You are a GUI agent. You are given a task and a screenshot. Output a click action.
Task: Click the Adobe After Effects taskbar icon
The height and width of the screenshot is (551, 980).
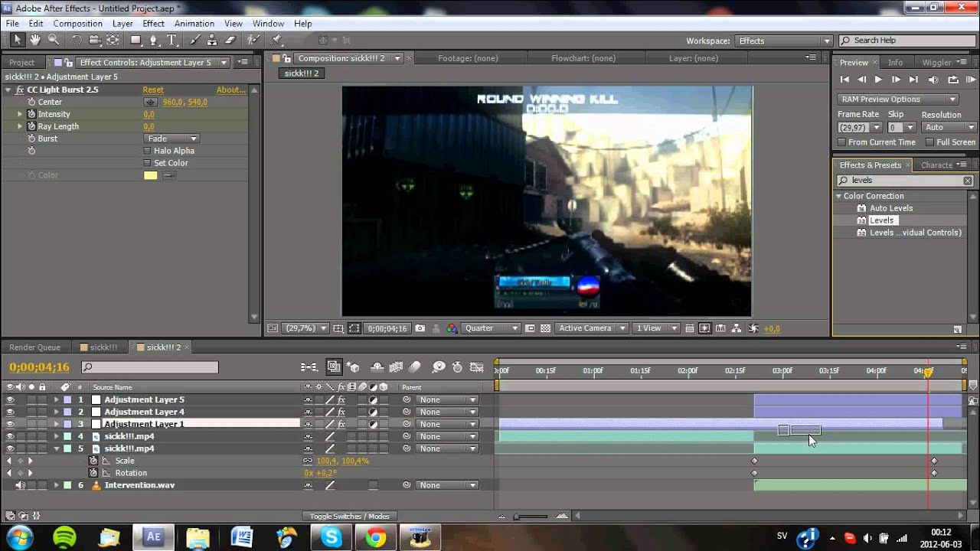(153, 536)
